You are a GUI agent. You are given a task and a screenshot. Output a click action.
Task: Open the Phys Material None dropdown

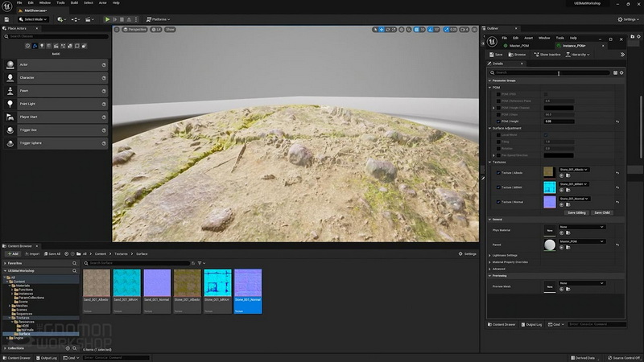(x=581, y=227)
